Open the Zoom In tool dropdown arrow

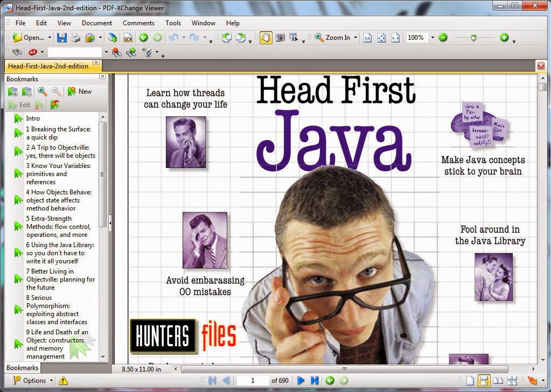click(x=355, y=38)
